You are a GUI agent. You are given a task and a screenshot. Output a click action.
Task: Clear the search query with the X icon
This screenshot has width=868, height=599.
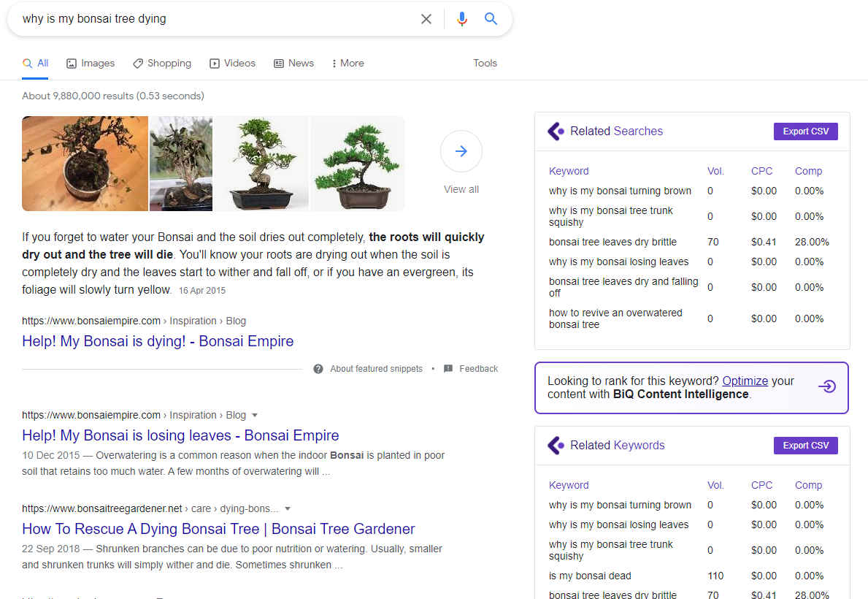tap(426, 19)
